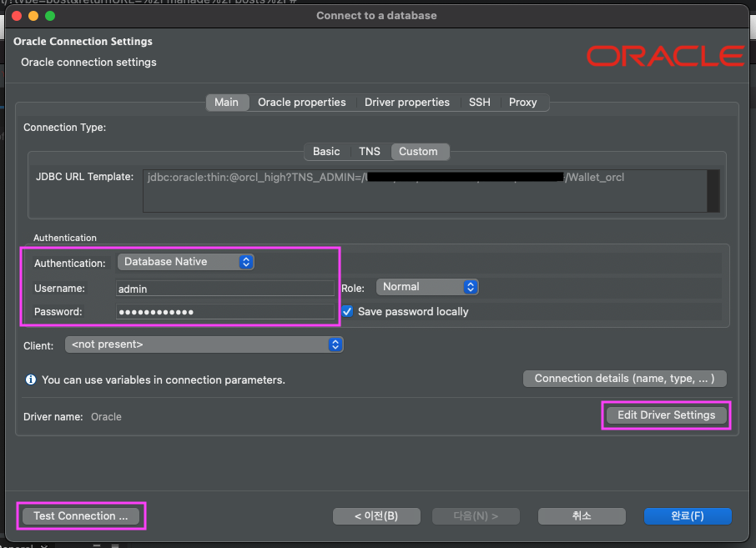Finish setup with 완료(F) button
756x548 pixels.
tap(688, 516)
